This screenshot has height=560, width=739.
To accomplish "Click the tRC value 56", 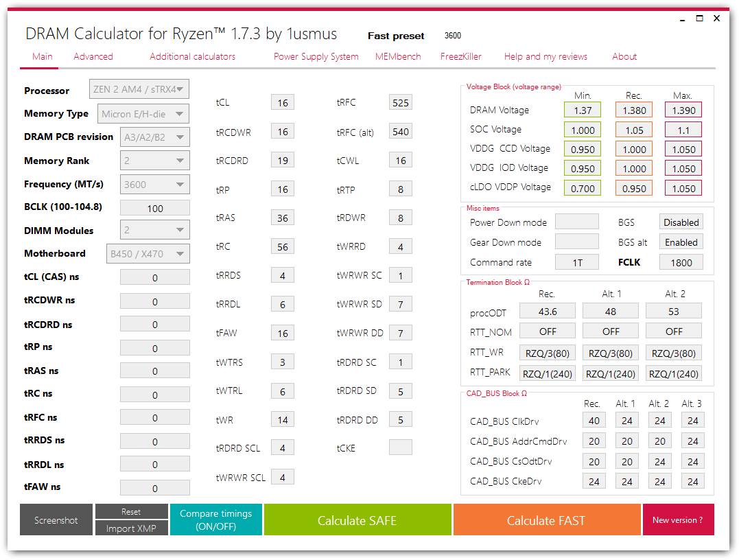I will (282, 246).
